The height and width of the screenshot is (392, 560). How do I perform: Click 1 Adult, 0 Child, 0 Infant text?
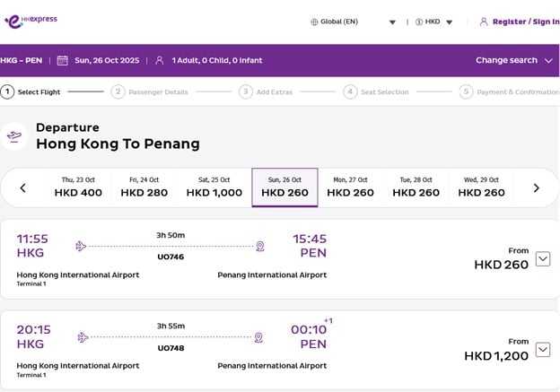[217, 60]
